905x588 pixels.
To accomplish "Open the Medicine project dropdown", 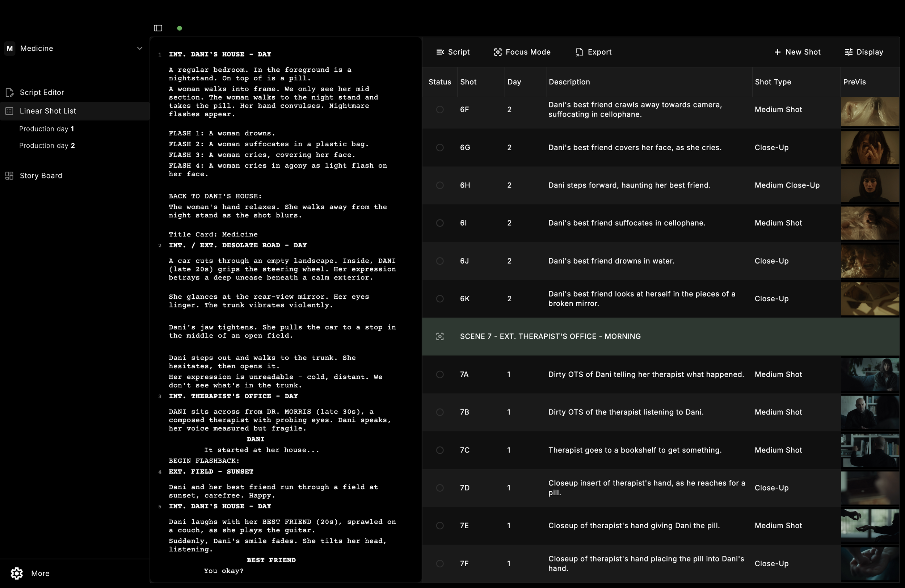I will [140, 48].
